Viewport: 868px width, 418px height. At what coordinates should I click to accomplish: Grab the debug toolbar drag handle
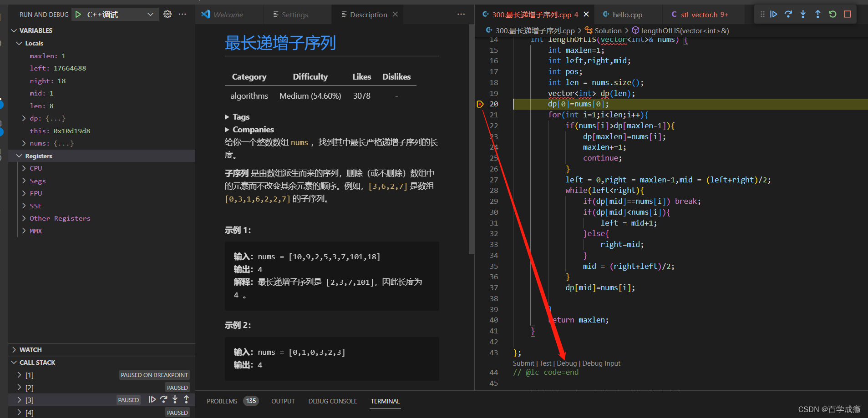point(762,14)
